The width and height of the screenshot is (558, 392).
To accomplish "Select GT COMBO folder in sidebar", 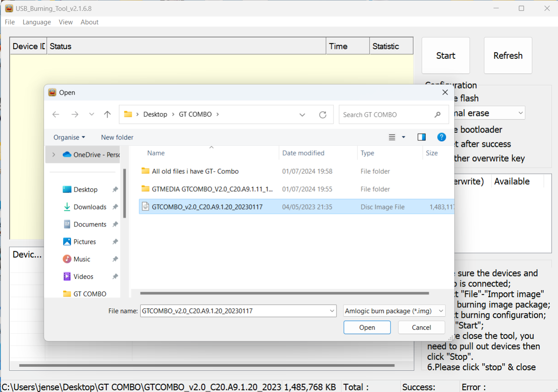I will (x=90, y=294).
